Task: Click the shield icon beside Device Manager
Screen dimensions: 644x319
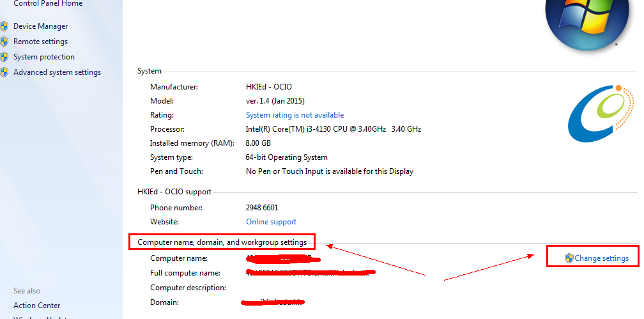Action: click(4, 26)
